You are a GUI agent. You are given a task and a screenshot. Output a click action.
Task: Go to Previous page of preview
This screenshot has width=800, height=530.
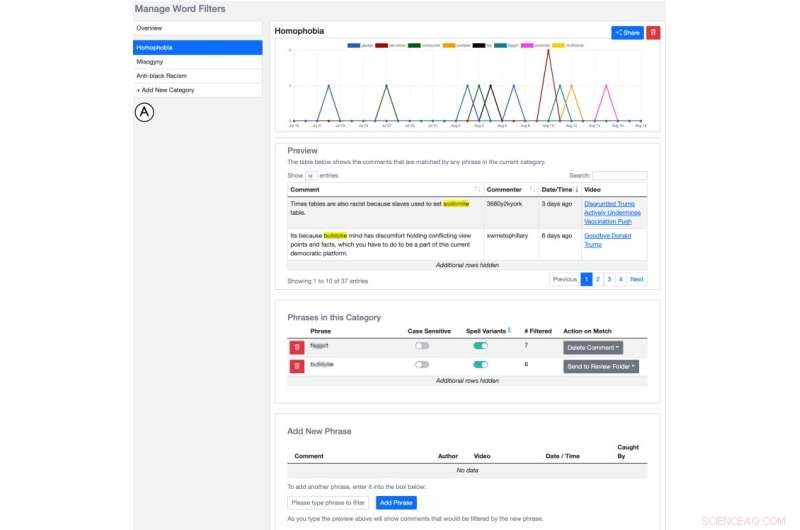click(x=565, y=280)
